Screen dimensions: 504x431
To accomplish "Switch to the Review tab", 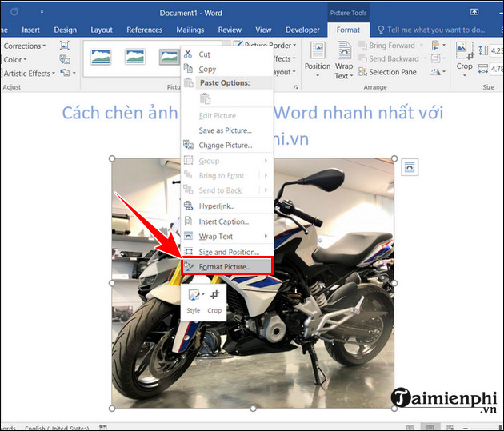I will click(230, 30).
